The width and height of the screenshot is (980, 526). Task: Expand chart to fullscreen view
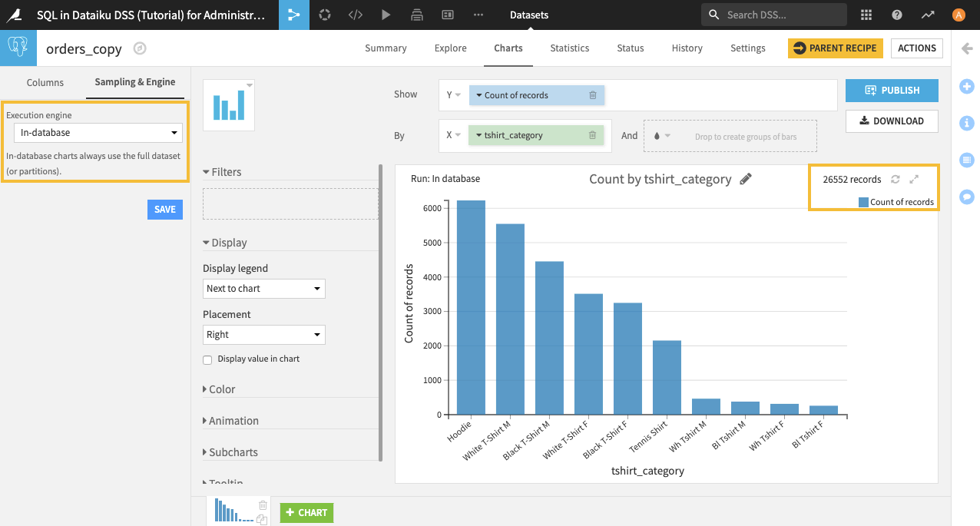[914, 179]
